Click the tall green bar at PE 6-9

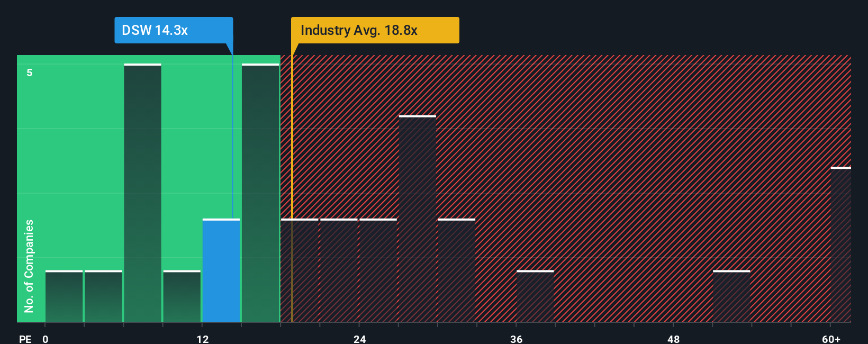142,193
